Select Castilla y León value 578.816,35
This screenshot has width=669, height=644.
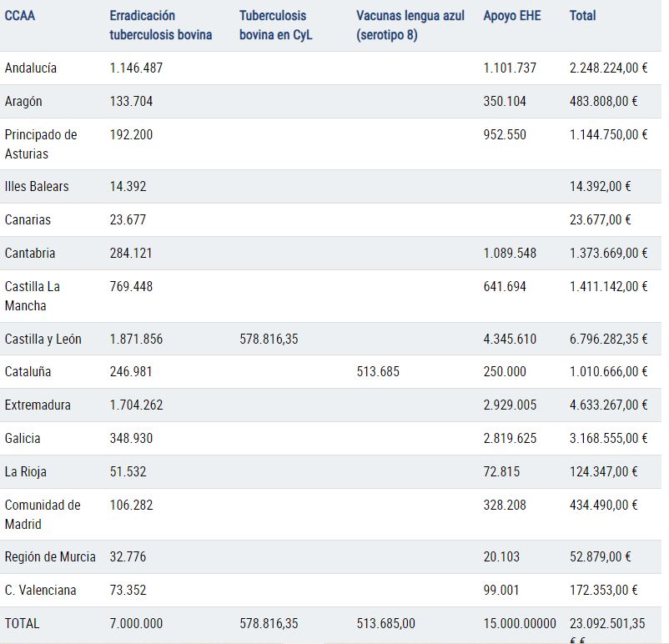pyautogui.click(x=269, y=340)
